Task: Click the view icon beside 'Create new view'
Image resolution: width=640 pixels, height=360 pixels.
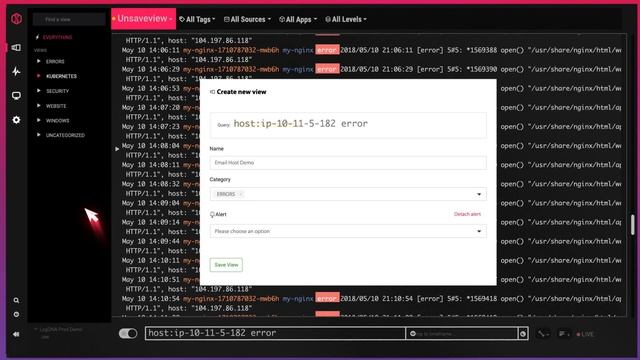Action: [x=212, y=92]
